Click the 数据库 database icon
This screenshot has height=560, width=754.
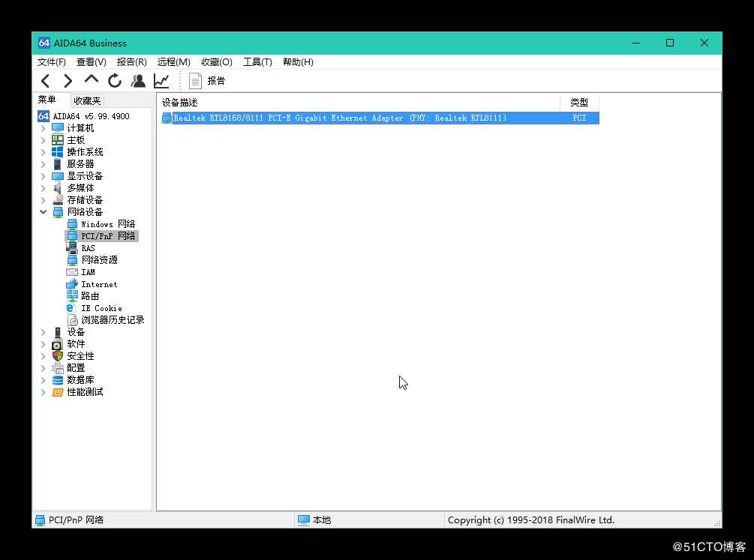[58, 380]
